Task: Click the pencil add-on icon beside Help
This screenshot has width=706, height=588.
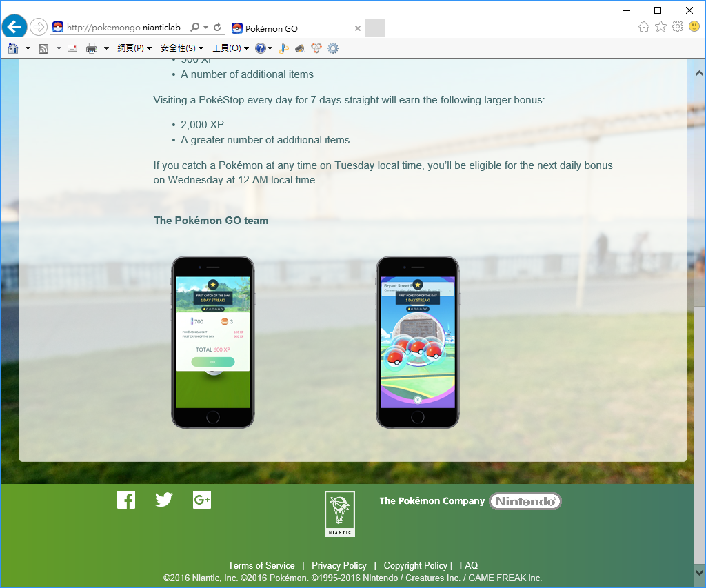Action: point(283,48)
